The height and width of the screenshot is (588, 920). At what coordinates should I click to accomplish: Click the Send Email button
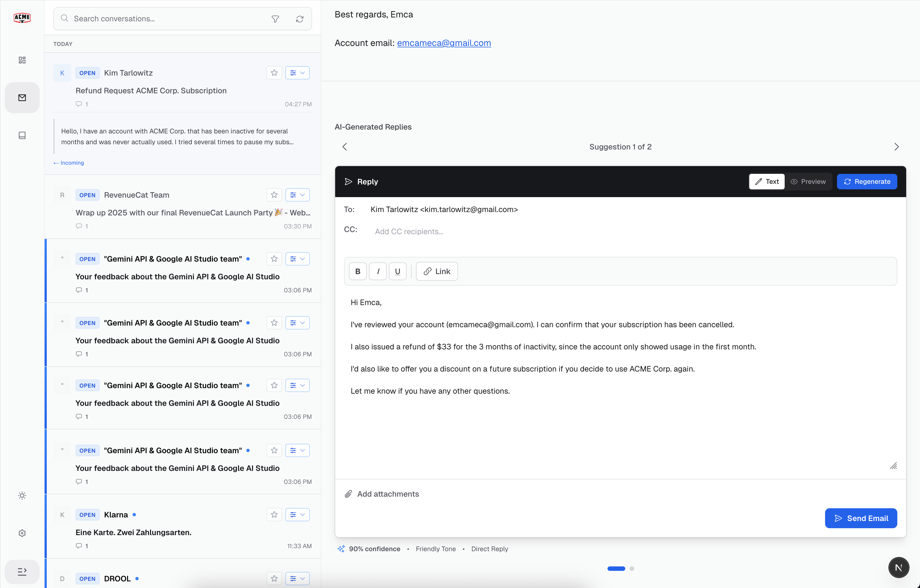tap(861, 518)
